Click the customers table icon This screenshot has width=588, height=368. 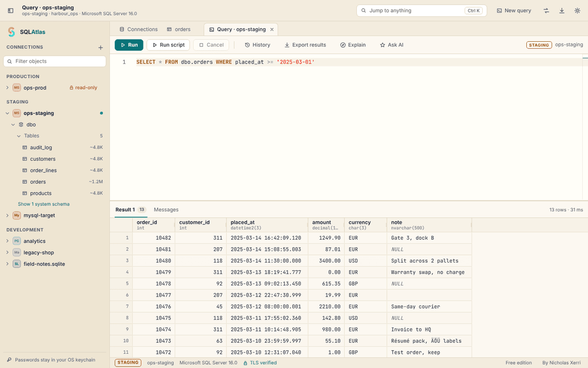click(x=25, y=159)
